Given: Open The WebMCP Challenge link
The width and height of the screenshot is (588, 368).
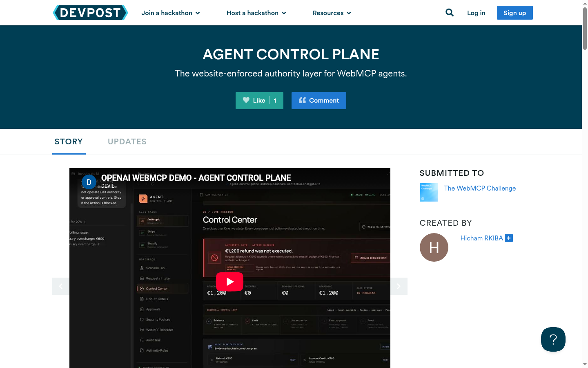Looking at the screenshot, I should click(x=480, y=188).
